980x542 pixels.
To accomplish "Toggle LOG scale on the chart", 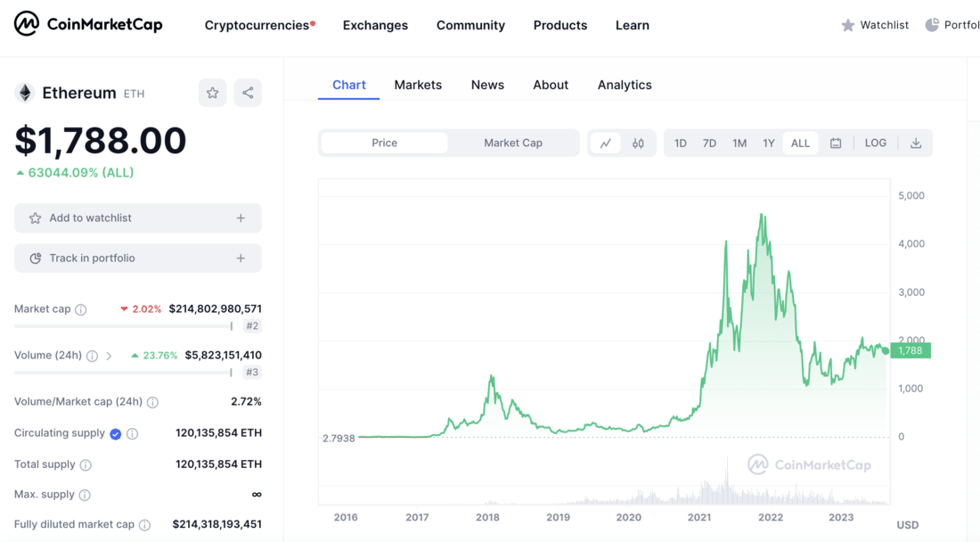I will click(876, 144).
